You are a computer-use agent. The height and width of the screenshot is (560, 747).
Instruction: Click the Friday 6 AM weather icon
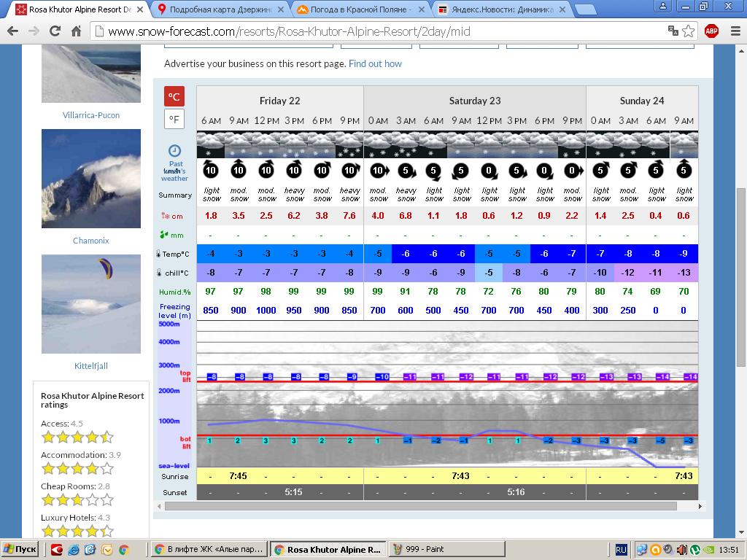point(211,145)
